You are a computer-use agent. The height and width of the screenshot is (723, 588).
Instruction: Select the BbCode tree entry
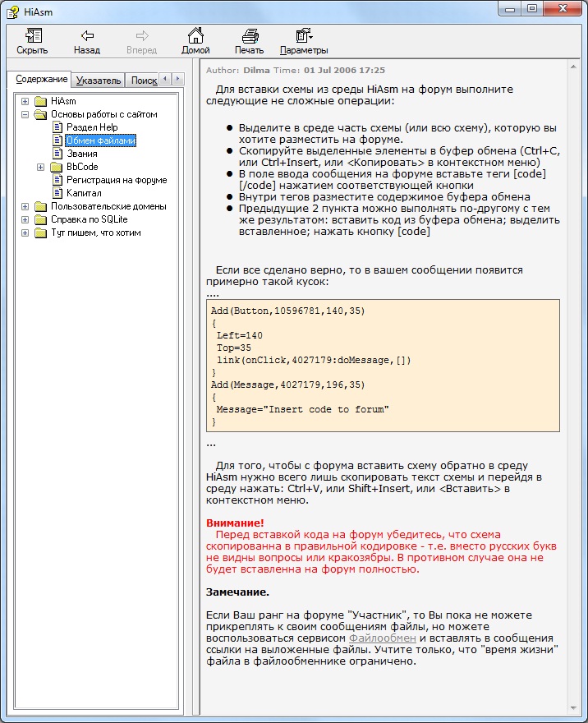[x=82, y=167]
